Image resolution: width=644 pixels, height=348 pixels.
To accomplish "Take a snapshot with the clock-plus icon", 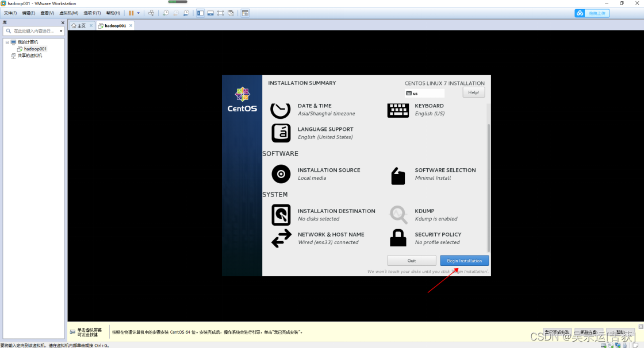I will (x=166, y=13).
